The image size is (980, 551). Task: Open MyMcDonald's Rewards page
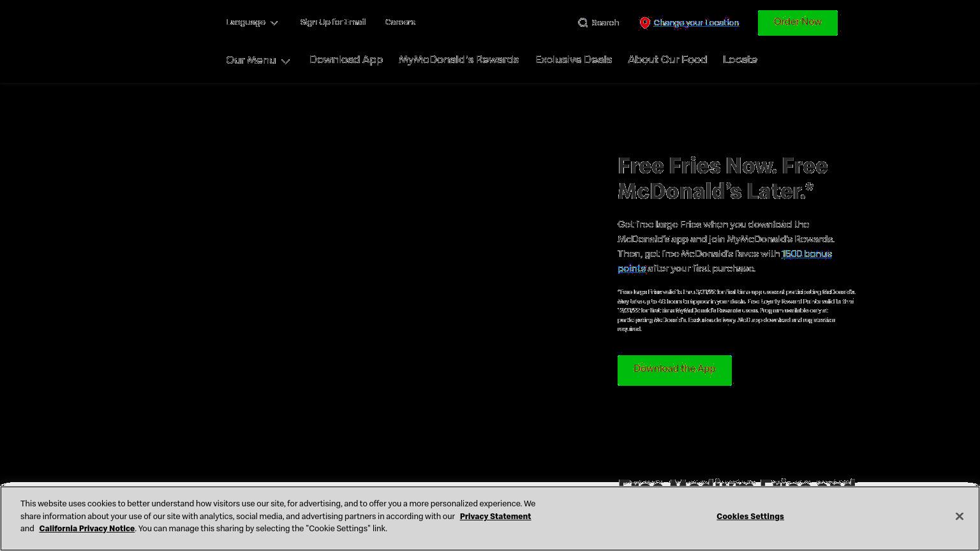point(459,59)
